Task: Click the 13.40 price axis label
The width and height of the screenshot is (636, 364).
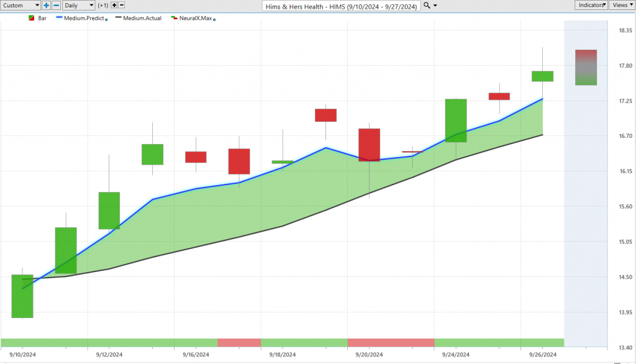Action: [x=625, y=348]
